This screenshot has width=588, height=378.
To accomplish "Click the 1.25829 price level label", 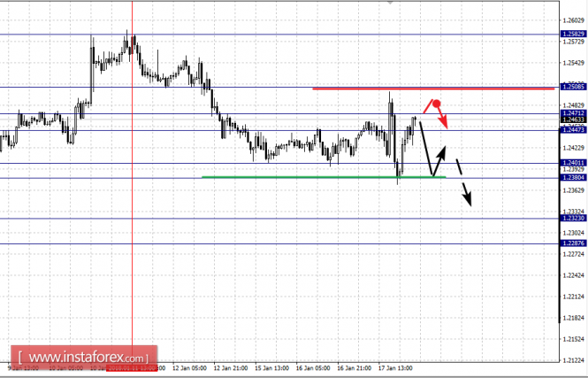I will click(x=572, y=35).
